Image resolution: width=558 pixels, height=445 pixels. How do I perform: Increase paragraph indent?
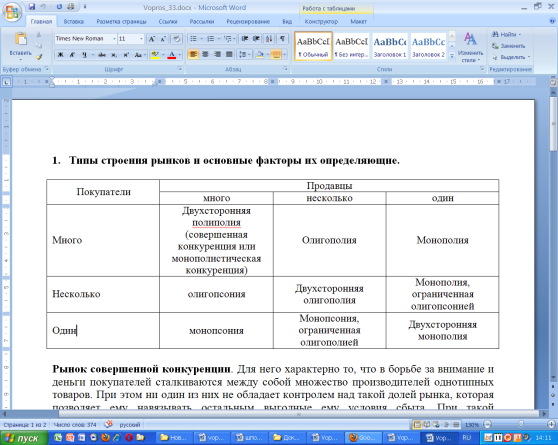tap(256, 38)
